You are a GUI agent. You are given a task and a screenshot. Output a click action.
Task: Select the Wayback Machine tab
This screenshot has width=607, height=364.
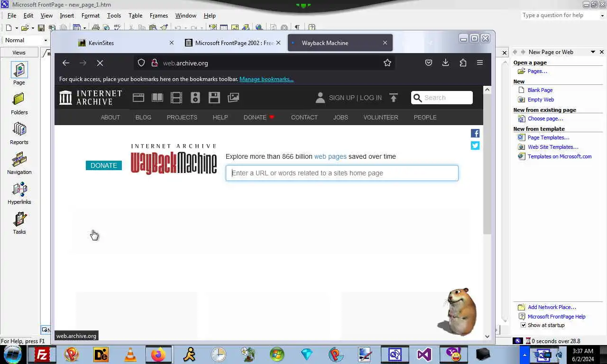(x=340, y=43)
